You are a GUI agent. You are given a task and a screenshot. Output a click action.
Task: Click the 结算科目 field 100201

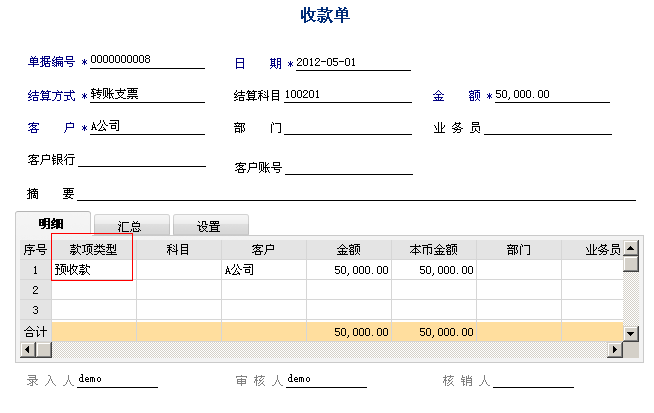(x=348, y=95)
